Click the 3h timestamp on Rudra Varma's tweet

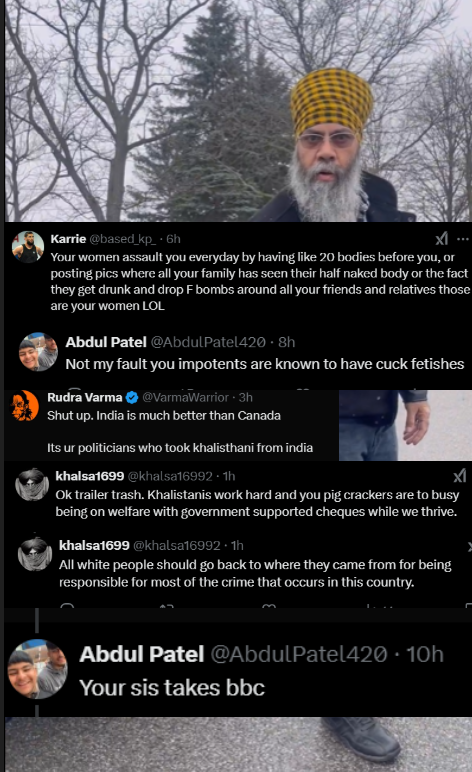[246, 397]
